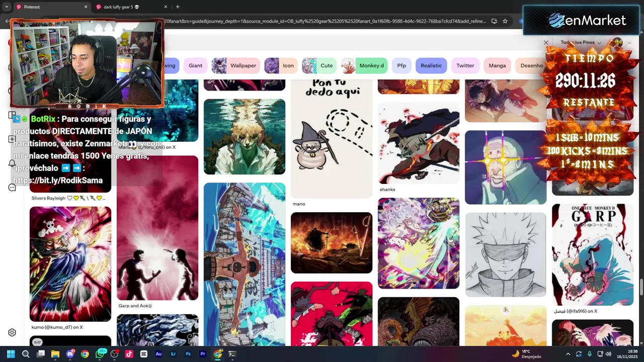Select the Cute filter chip
644x362 pixels.
(x=319, y=66)
